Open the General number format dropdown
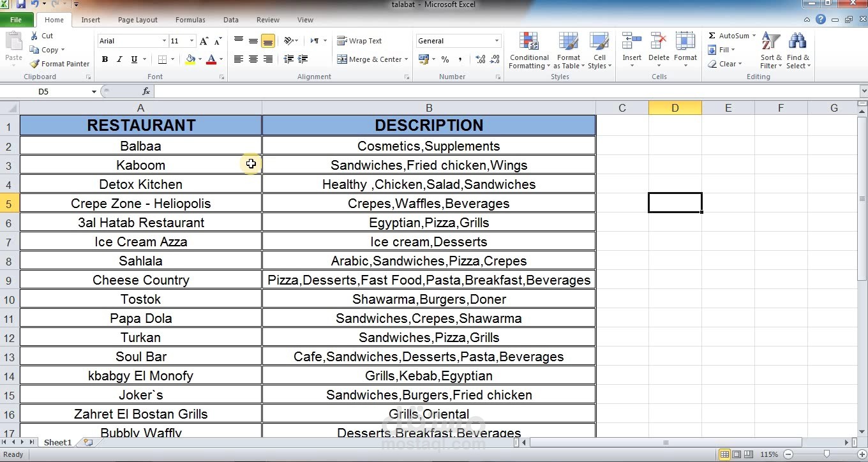 pos(497,41)
